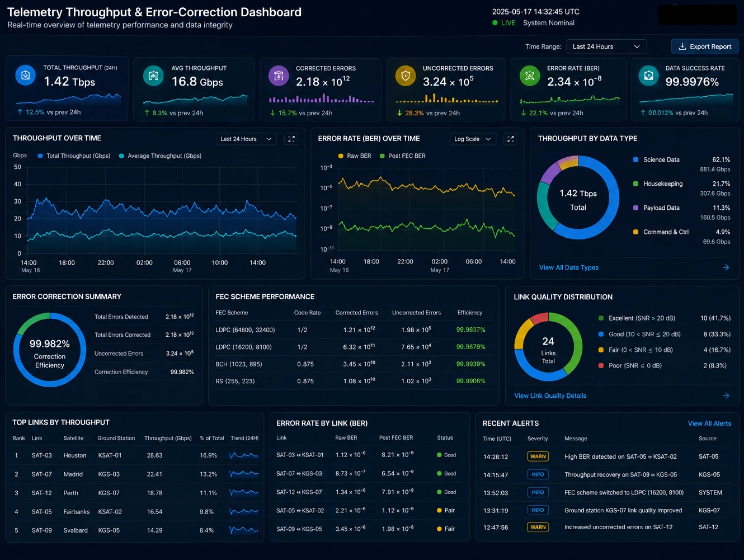Screen dimensions: 744x560
Task: Open the Log Scale dropdown
Action: pyautogui.click(x=473, y=139)
